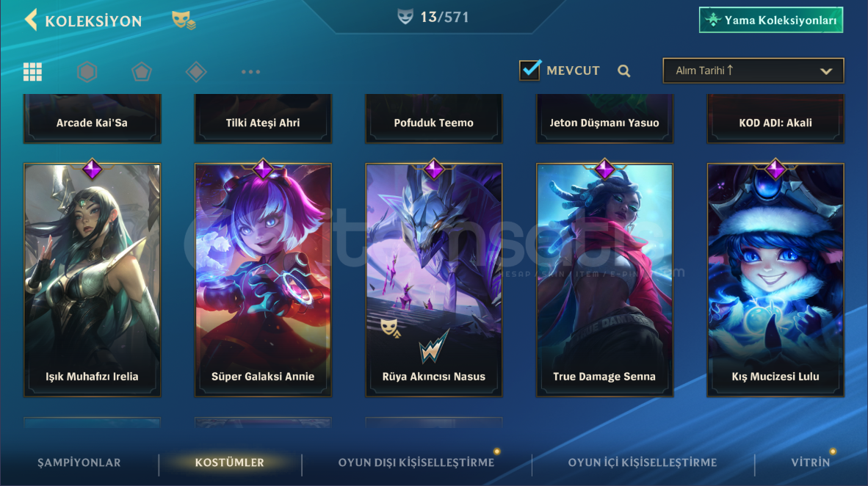This screenshot has width=868, height=486.
Task: Open the Yama Koleksiyonları button
Action: click(770, 20)
